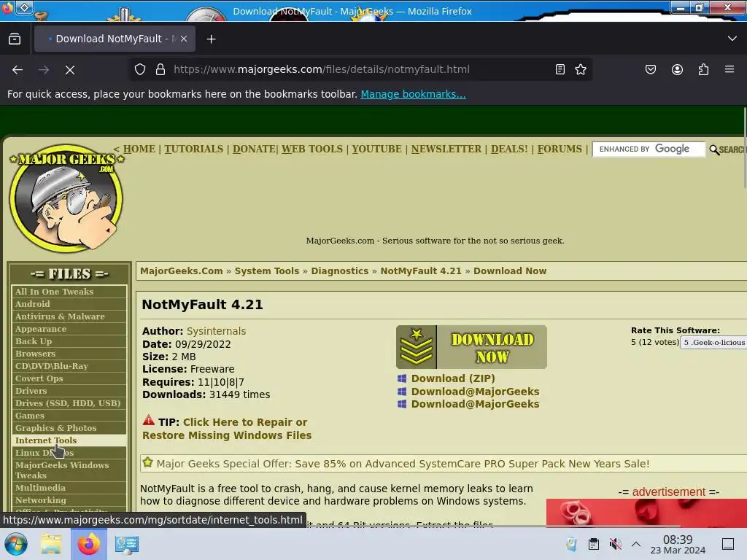This screenshot has height=560, width=747.
Task: Click the Google enhanced search field
Action: click(649, 149)
